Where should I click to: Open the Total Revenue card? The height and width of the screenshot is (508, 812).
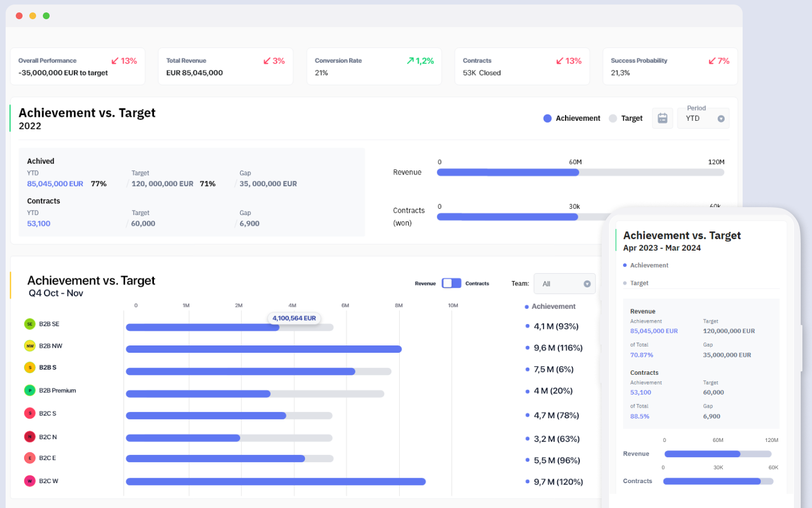pyautogui.click(x=226, y=67)
